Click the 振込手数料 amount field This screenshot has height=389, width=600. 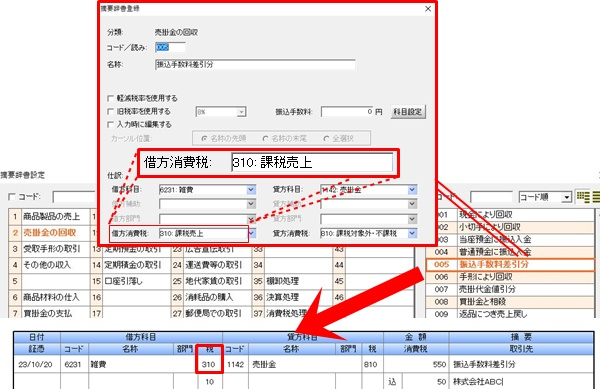click(347, 112)
